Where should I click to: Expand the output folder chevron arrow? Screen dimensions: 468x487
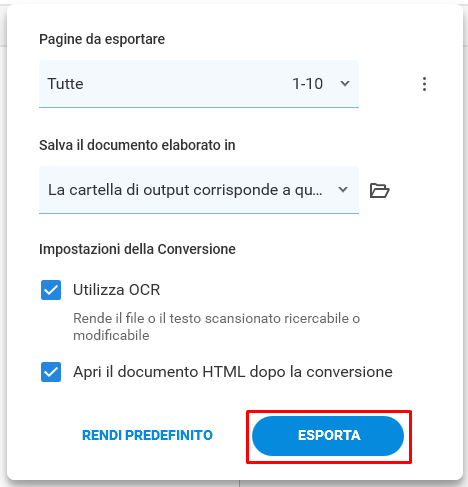(x=343, y=190)
